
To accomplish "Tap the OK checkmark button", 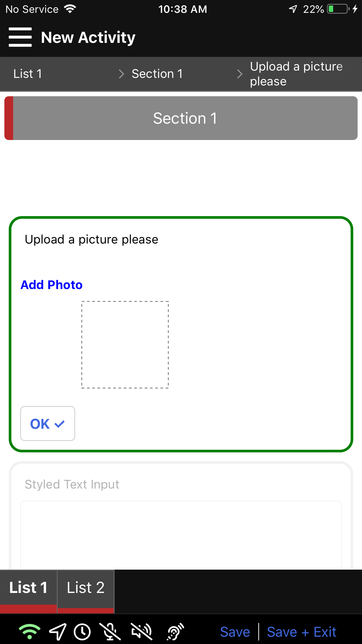I will tap(48, 423).
